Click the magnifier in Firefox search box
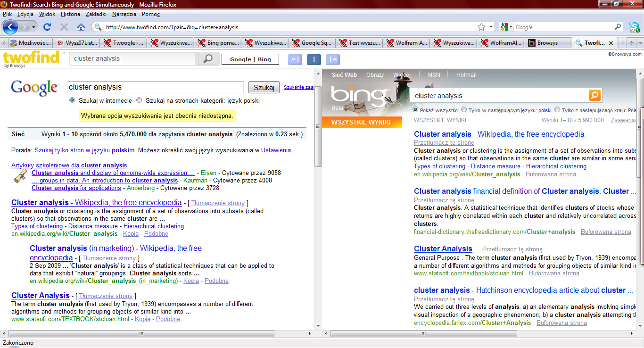The width and height of the screenshot is (644, 348). pyautogui.click(x=619, y=27)
